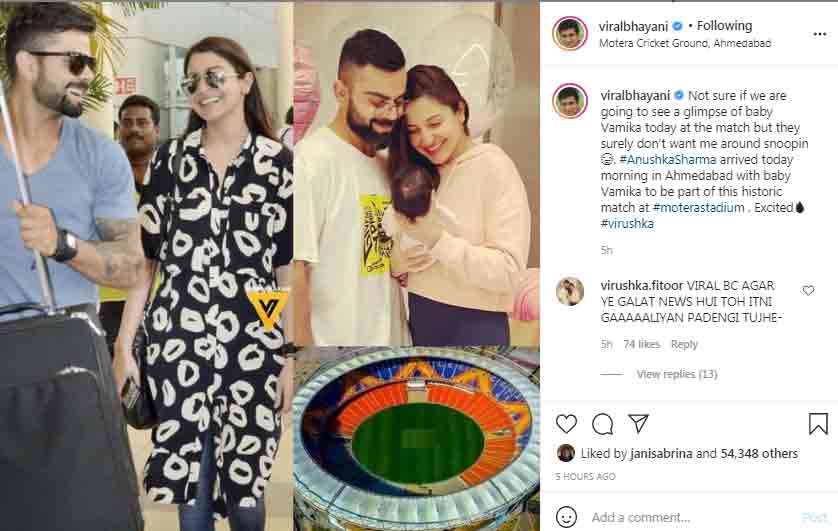Toggle the Following status button
Image resolution: width=838 pixels, height=531 pixels.
[724, 26]
